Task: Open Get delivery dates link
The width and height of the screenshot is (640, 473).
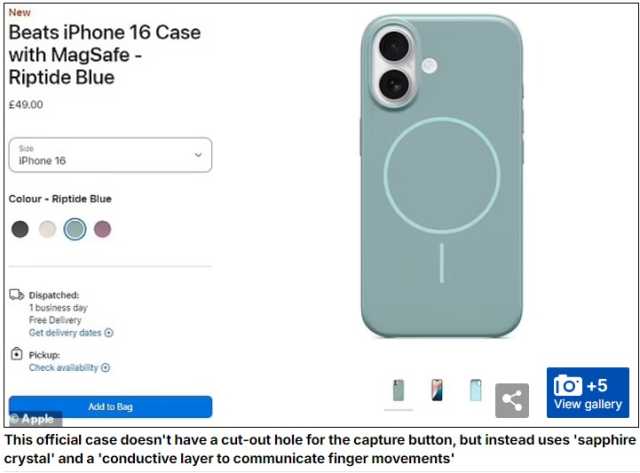Action: [65, 333]
